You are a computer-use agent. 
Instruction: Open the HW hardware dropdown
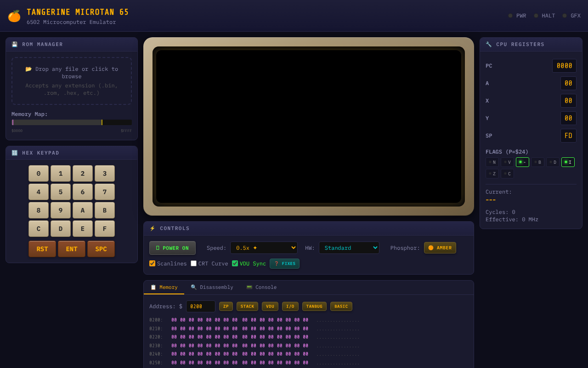pyautogui.click(x=349, y=247)
